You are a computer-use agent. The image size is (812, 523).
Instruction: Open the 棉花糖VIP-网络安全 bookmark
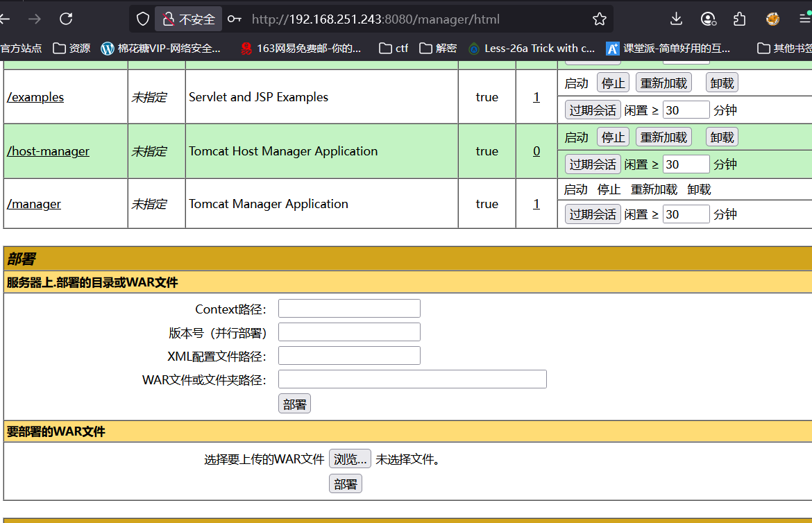pos(160,48)
